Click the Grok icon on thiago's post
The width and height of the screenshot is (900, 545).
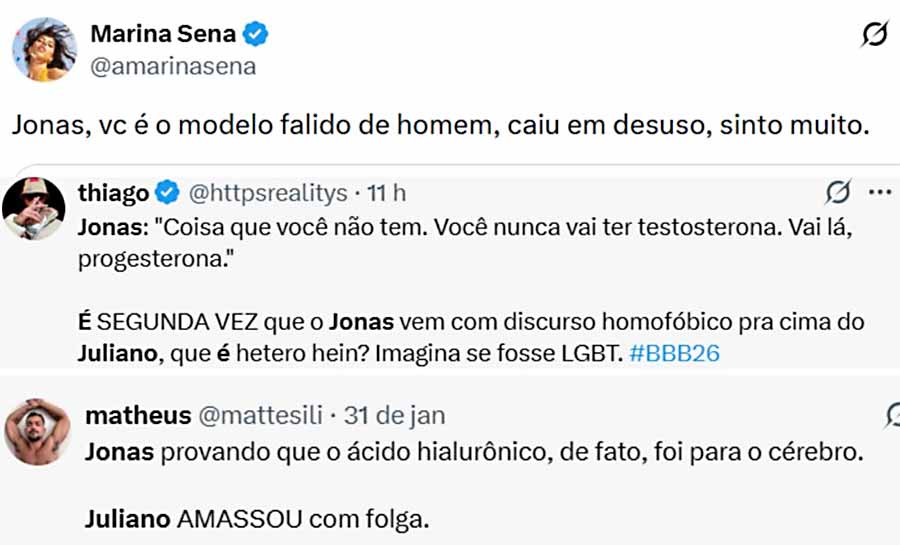838,192
